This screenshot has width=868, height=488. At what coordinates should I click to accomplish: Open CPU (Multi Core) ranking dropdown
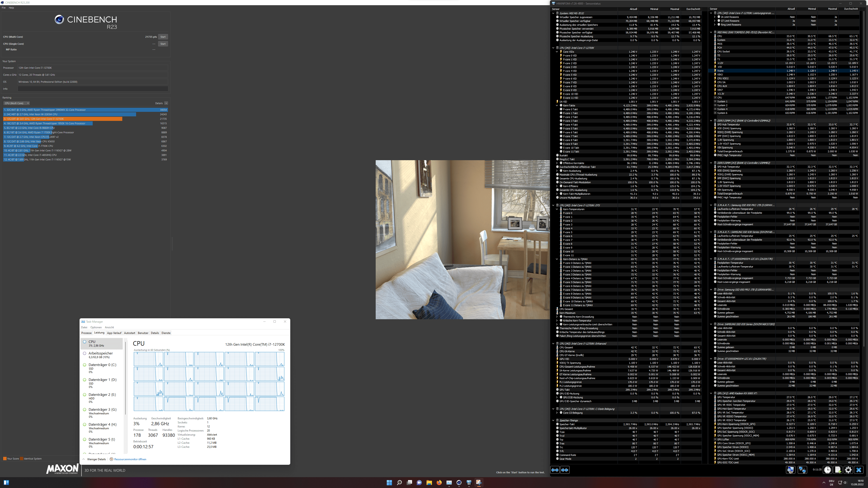click(17, 103)
